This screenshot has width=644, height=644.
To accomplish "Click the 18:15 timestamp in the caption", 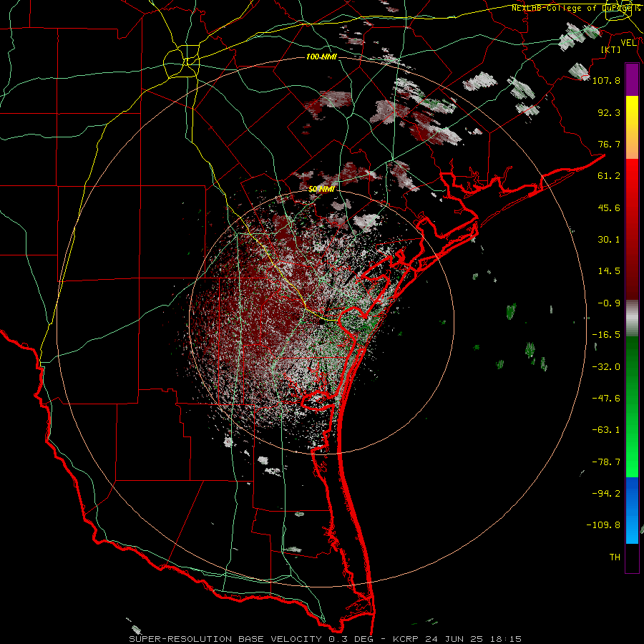I will (506, 639).
